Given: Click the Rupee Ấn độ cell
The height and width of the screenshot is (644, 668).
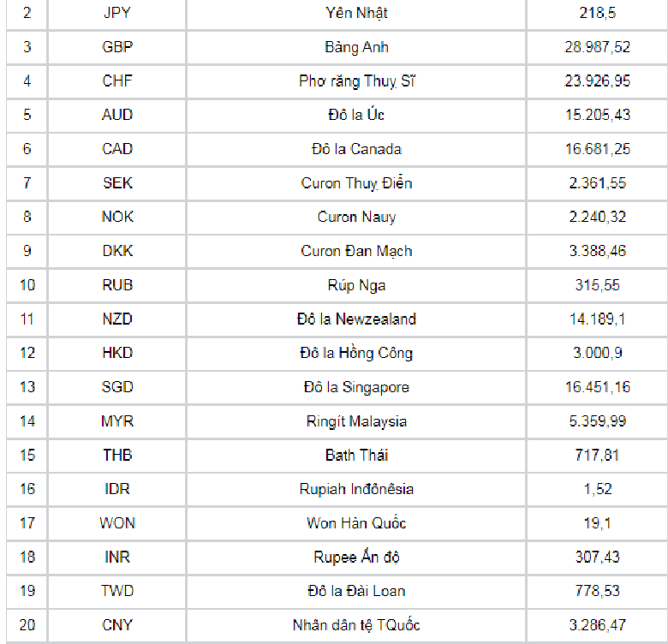Looking at the screenshot, I should tap(357, 558).
